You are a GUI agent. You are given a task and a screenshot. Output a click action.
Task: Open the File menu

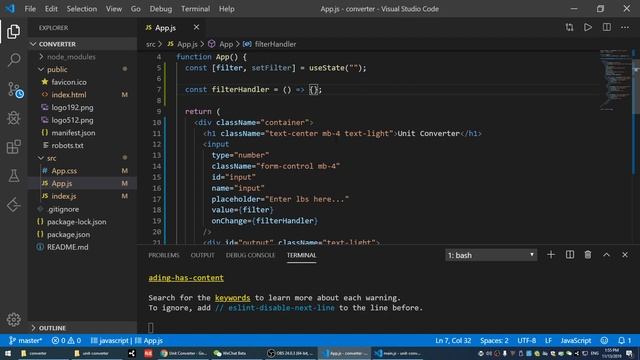(30, 9)
